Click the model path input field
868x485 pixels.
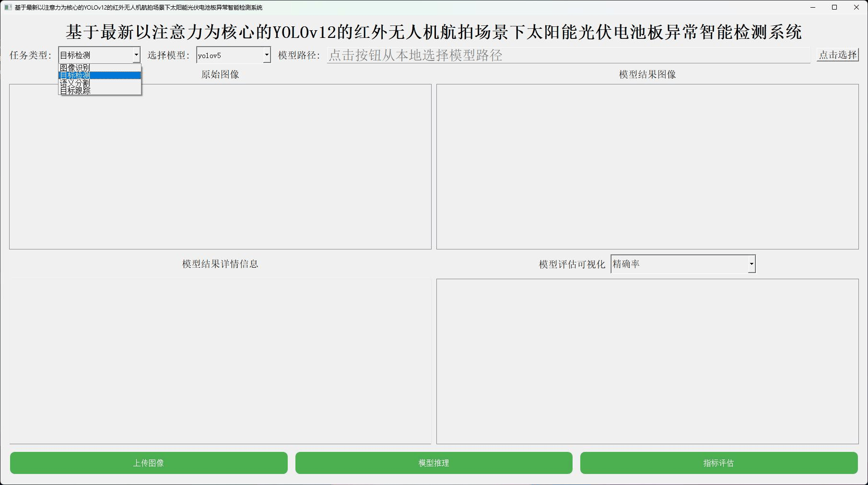568,55
